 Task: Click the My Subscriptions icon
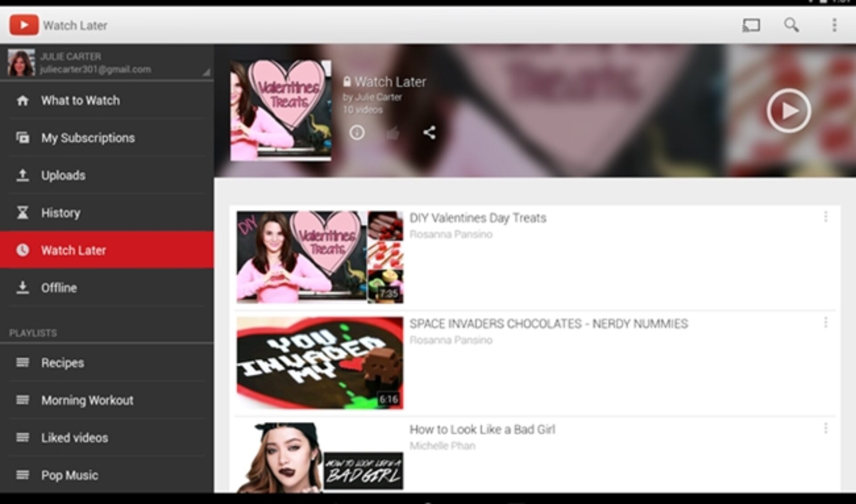pyautogui.click(x=23, y=138)
